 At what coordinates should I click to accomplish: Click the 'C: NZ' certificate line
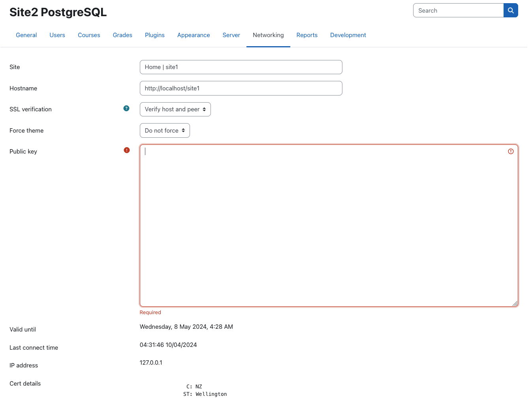[x=194, y=387]
